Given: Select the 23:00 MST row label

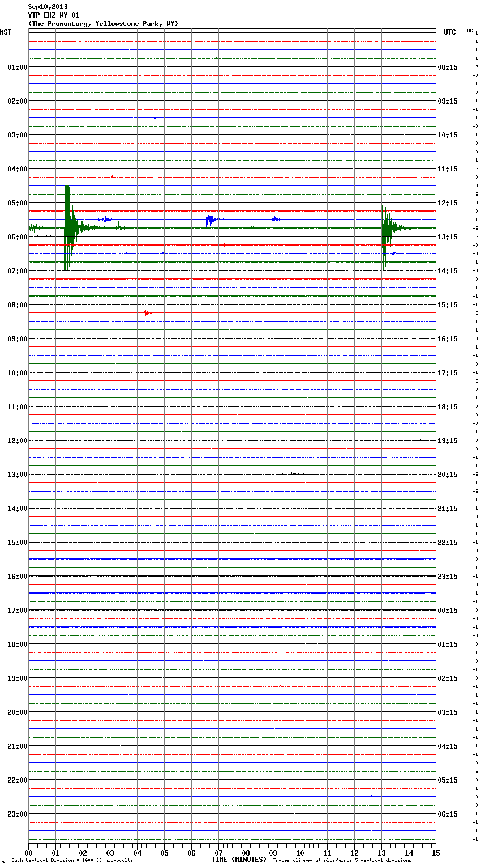Looking at the screenshot, I should coord(18,814).
